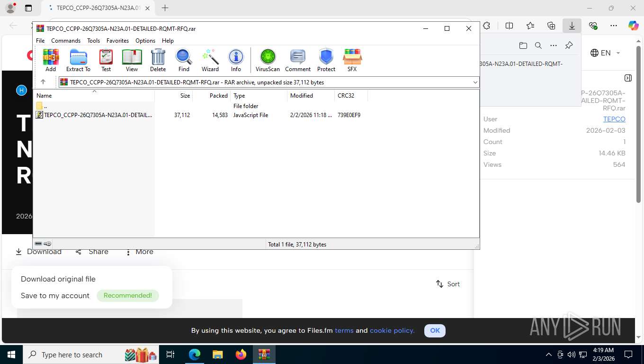Open Edge split screen icon
Screen dimensions: 644x364
click(x=510, y=26)
